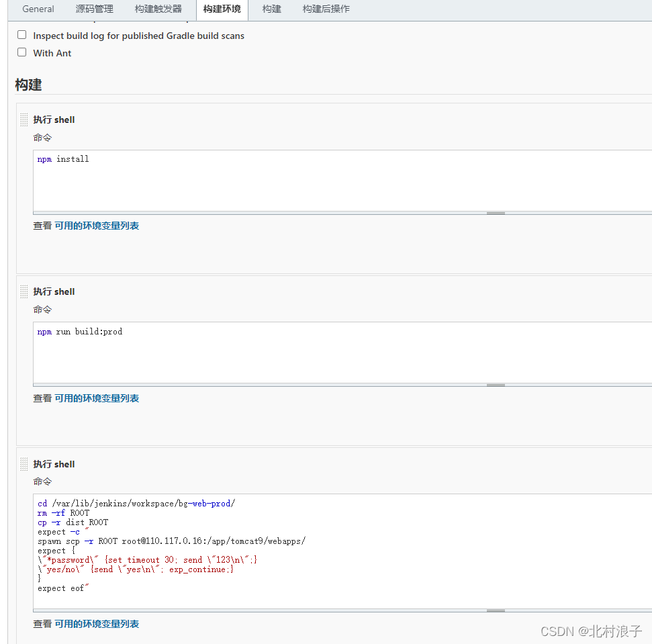The width and height of the screenshot is (652, 644).
Task: Open the 构建后操作 tab
Action: (x=326, y=9)
